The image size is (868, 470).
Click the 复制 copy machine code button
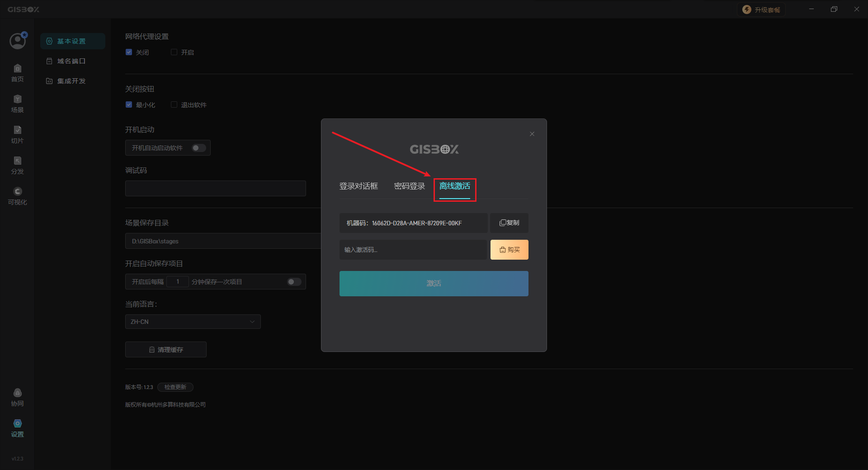tap(509, 223)
